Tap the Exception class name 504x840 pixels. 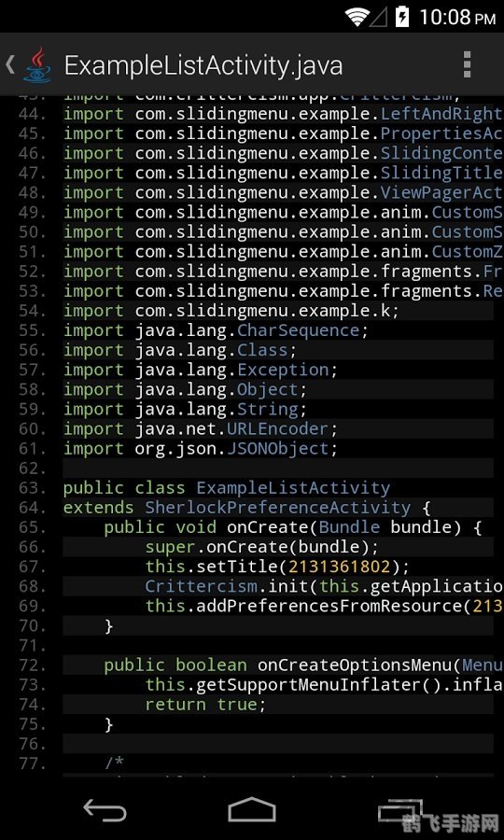tap(283, 371)
